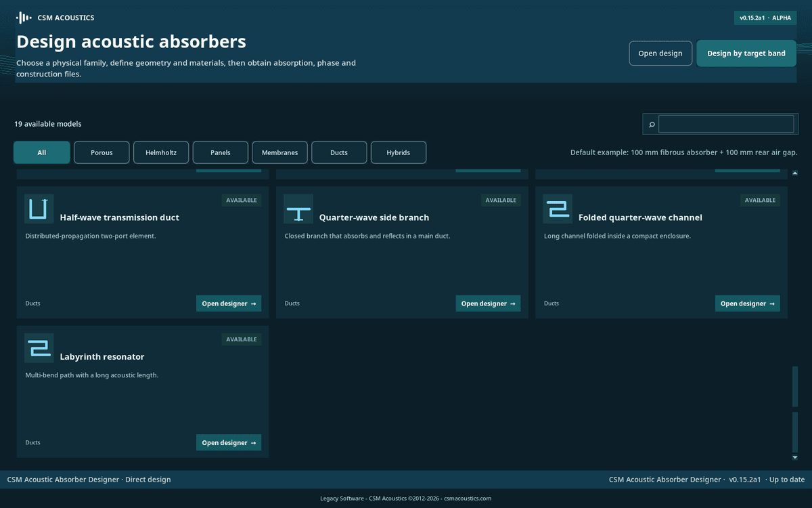Viewport: 812px width, 508px height.
Task: Click the Folded quarter-wave channel title
Action: [x=640, y=217]
